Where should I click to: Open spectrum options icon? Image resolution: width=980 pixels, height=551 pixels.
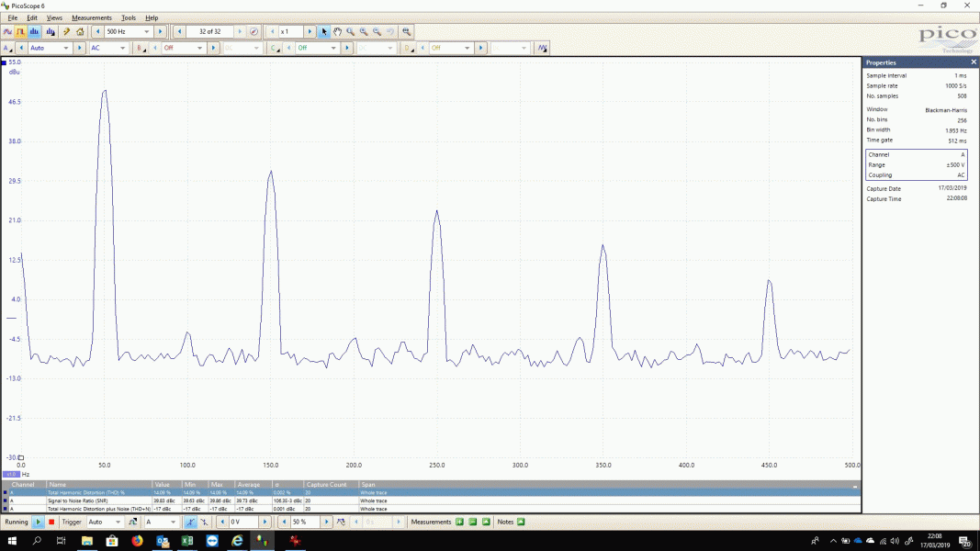pyautogui.click(x=51, y=31)
